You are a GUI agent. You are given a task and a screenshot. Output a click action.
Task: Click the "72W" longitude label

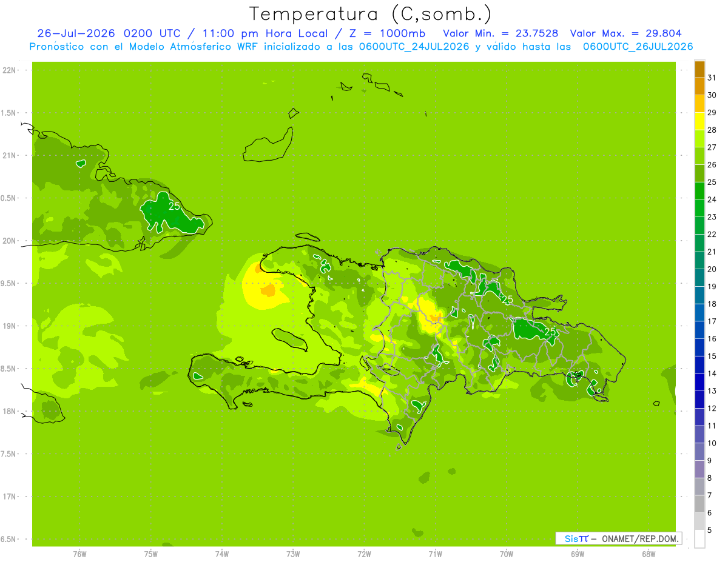click(364, 554)
